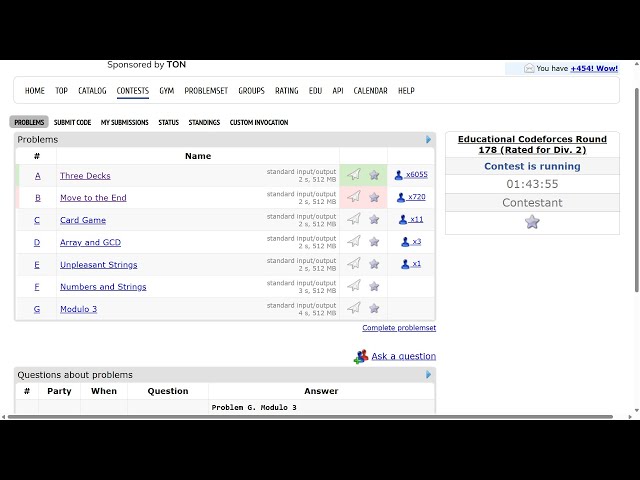Click the envelope message icon
Screen dimensions: 640x480
(x=529, y=68)
